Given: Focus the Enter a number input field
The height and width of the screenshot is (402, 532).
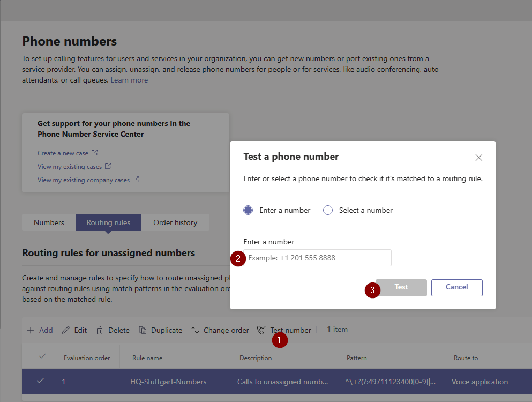Looking at the screenshot, I should (x=318, y=258).
